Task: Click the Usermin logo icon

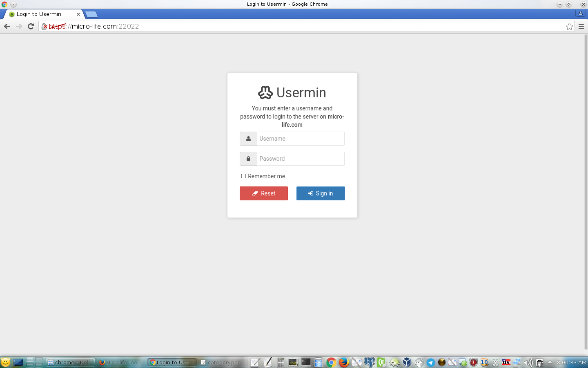Action: tap(265, 92)
